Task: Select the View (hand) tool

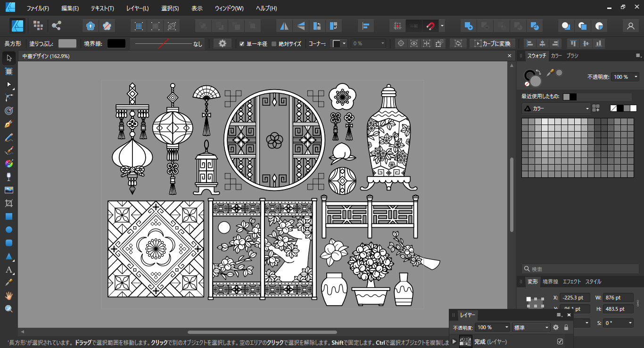Action: [8, 296]
